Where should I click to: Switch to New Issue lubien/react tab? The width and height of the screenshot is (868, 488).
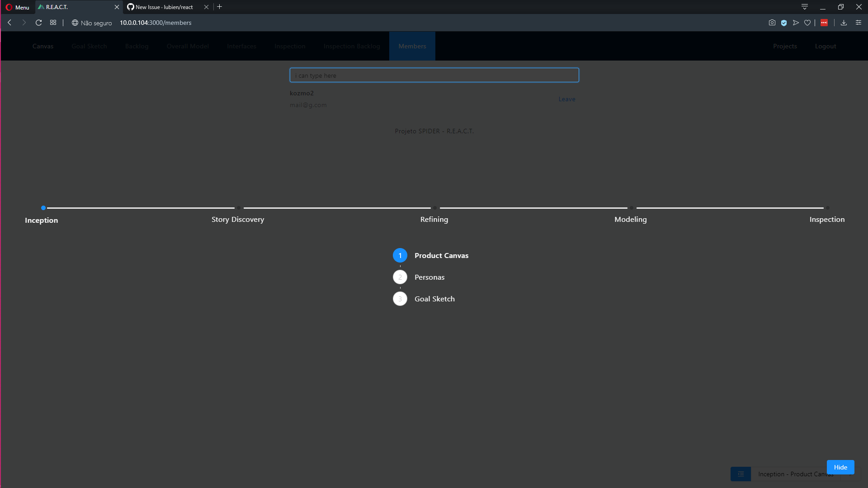[x=164, y=7]
